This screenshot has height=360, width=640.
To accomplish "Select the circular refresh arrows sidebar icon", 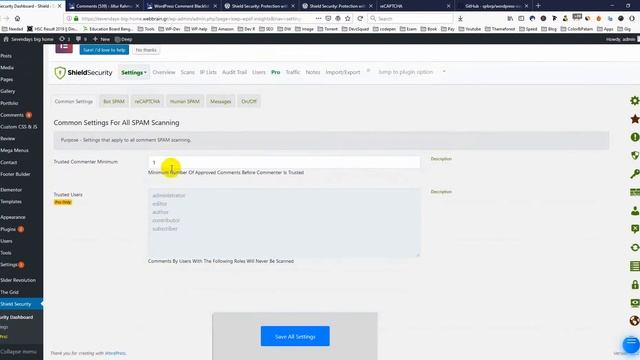I will click(x=635, y=247).
